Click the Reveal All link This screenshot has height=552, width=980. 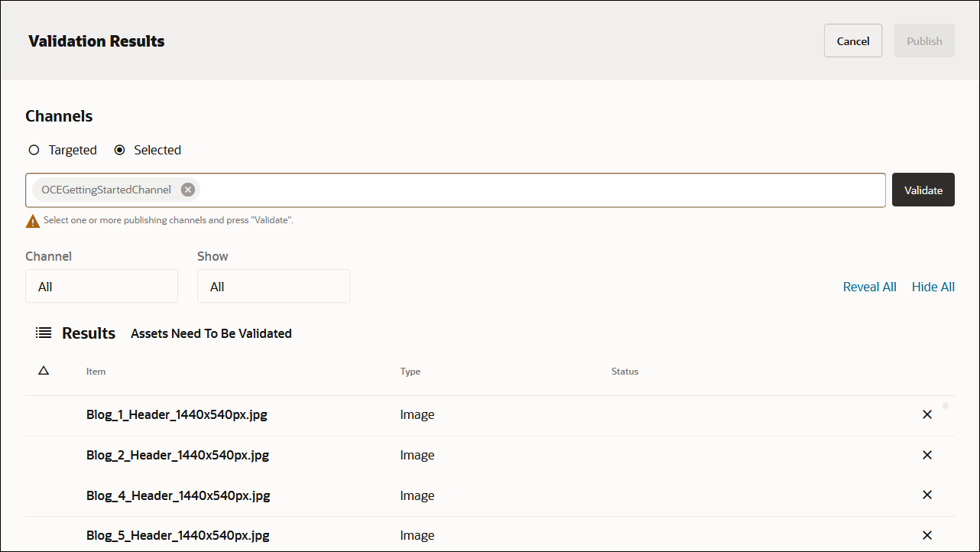point(869,286)
